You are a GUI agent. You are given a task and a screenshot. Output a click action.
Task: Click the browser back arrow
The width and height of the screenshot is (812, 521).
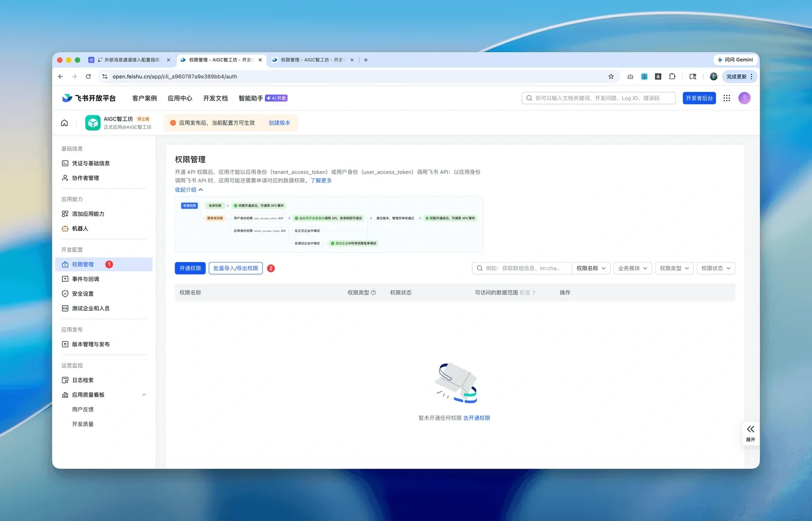point(61,77)
